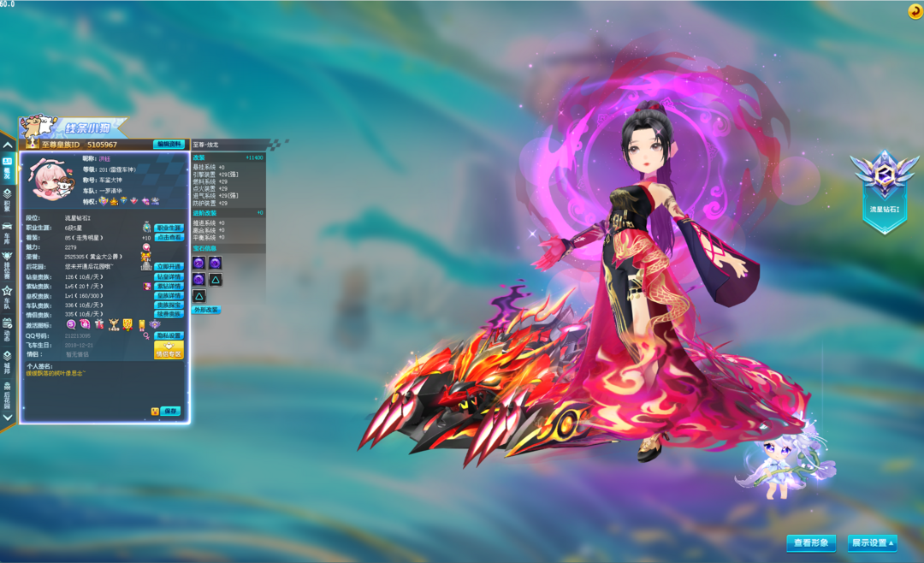Screen dimensions: 924x563
Task: Click the 编辑资料 edit profile button
Action: click(169, 145)
